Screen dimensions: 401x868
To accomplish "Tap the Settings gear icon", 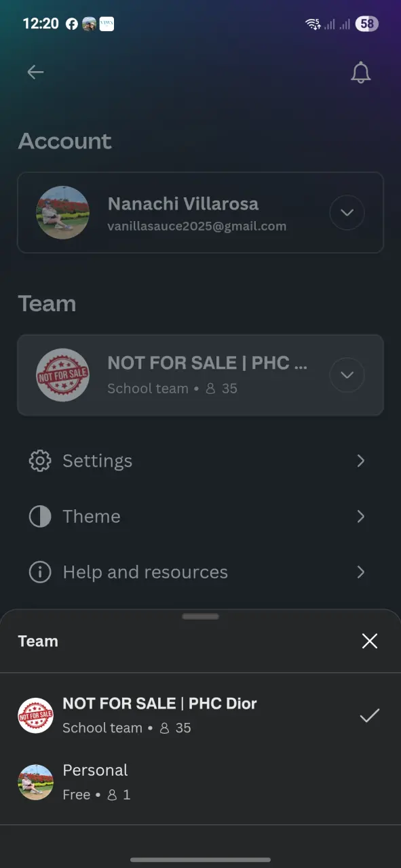I will coord(40,461).
